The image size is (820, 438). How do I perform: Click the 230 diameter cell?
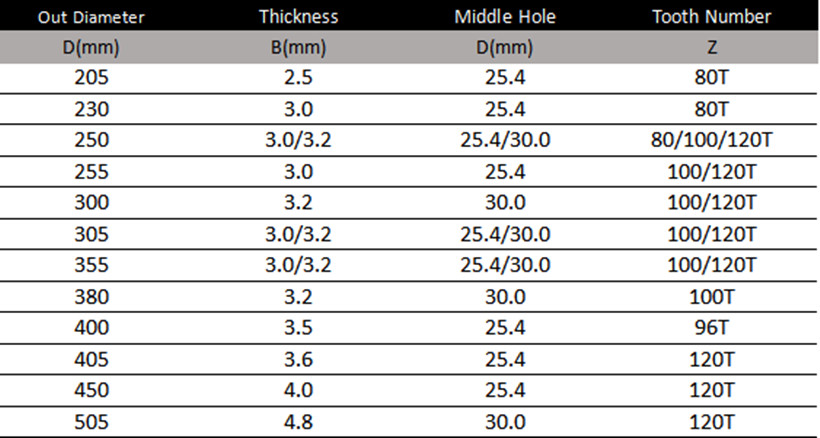pyautogui.click(x=91, y=109)
